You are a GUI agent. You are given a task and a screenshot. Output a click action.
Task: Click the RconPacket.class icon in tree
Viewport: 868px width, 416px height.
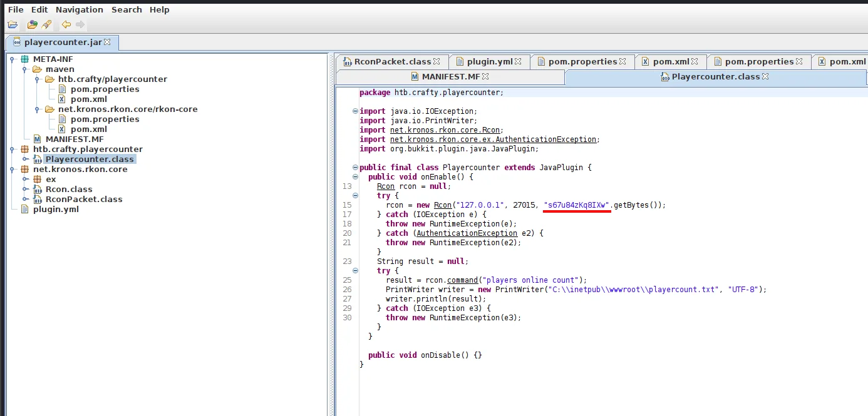[x=38, y=199]
